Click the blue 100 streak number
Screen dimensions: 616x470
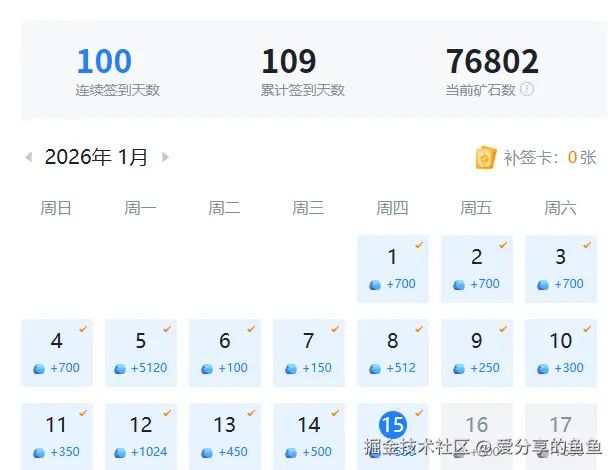point(104,61)
